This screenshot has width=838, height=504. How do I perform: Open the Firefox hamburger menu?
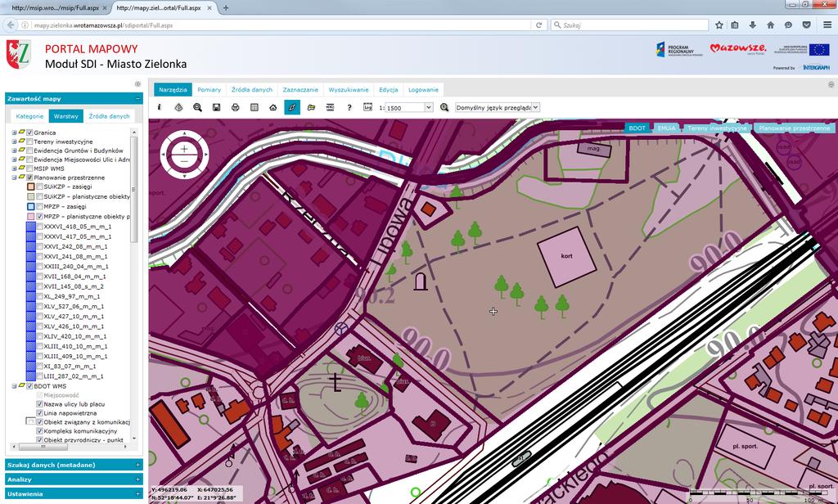point(827,25)
